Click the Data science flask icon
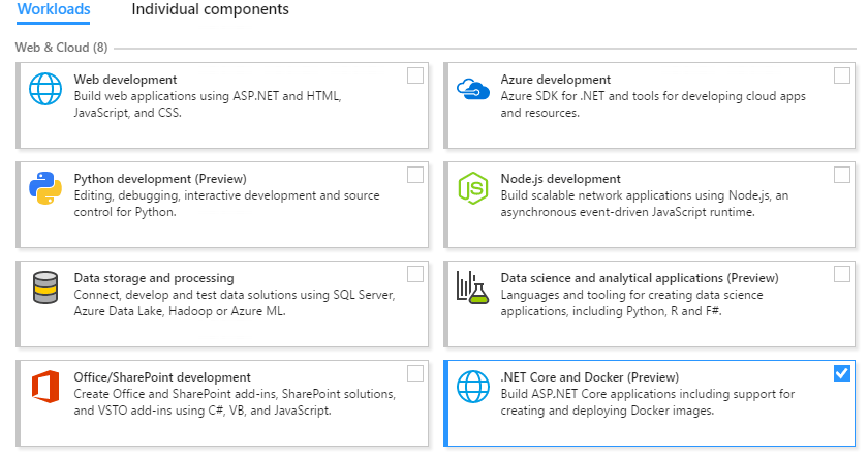Viewport: 868px width, 456px height. coord(473,287)
